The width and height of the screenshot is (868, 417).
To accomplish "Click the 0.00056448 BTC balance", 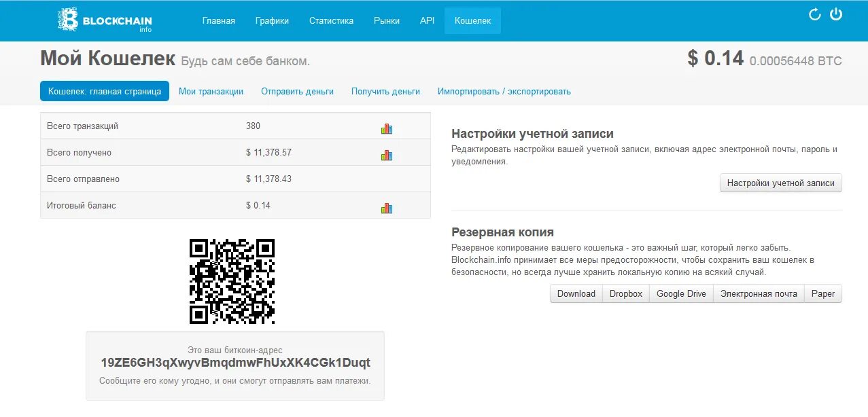I will click(x=796, y=61).
